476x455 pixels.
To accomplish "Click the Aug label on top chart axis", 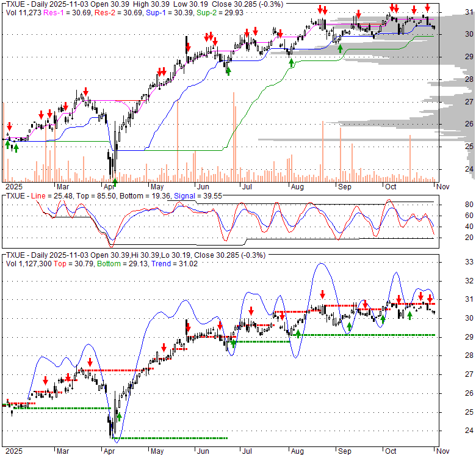I will pyautogui.click(x=297, y=187).
